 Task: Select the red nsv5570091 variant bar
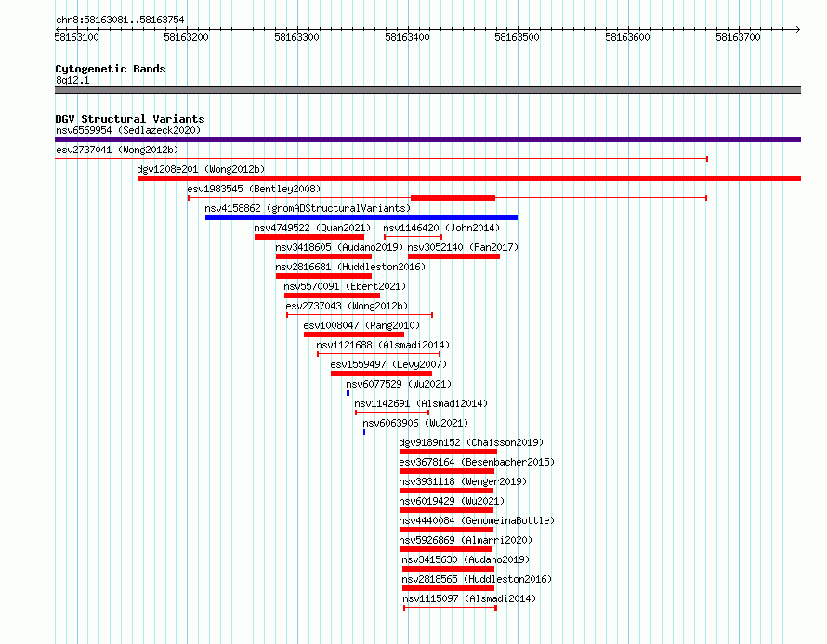point(332,296)
